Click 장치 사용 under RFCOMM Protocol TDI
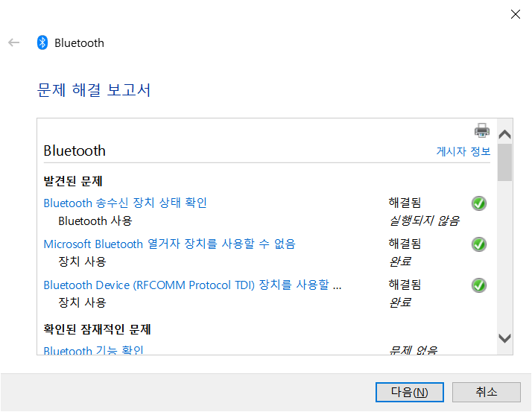Viewport: 532px width, 412px height. tap(83, 302)
